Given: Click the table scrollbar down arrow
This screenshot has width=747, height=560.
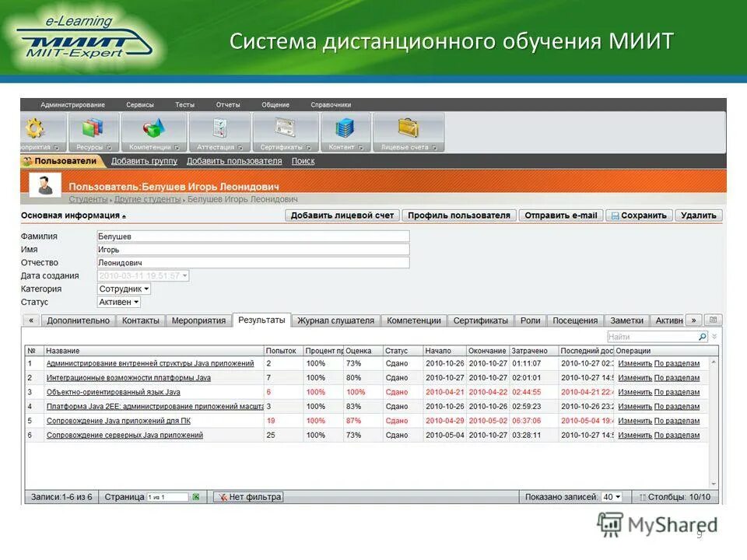Looking at the screenshot, I should pyautogui.click(x=714, y=485).
